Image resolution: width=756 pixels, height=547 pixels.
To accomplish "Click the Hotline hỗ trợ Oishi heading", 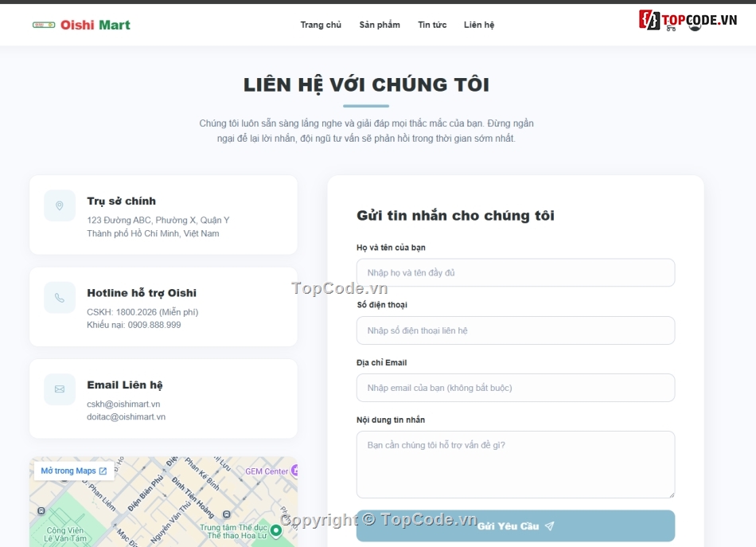I will (x=142, y=293).
